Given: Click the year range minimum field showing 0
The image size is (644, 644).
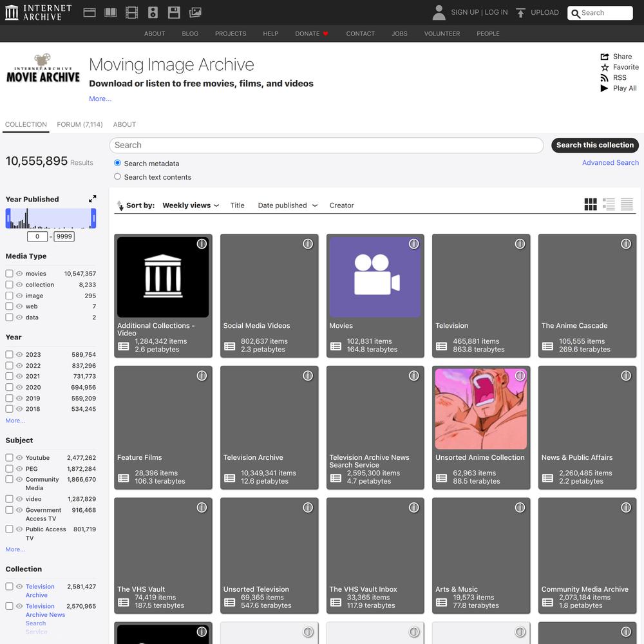Looking at the screenshot, I should click(x=37, y=236).
